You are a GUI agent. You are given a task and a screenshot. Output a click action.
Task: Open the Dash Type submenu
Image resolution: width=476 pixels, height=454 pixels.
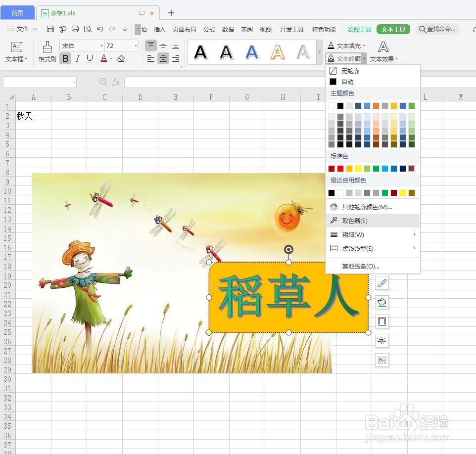click(x=373, y=248)
